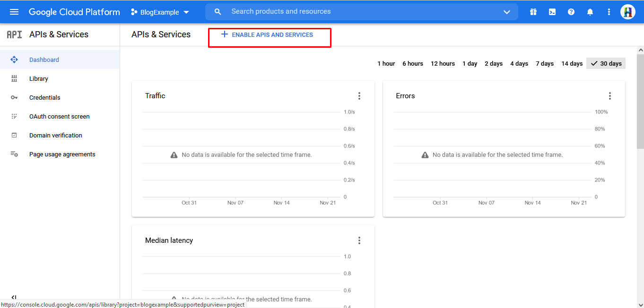Open the hamburger navigation menu
The image size is (644, 308).
(x=14, y=12)
